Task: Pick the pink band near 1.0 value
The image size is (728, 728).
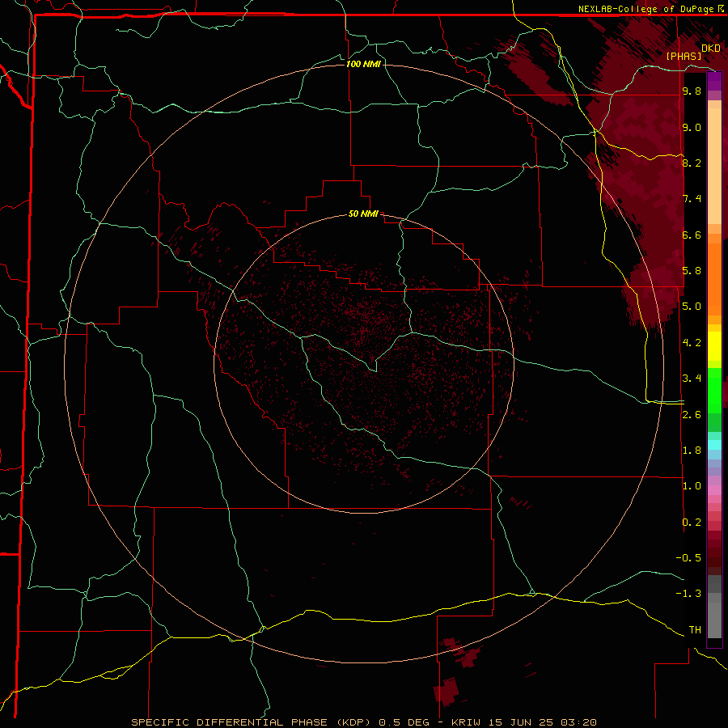Action: tap(714, 489)
